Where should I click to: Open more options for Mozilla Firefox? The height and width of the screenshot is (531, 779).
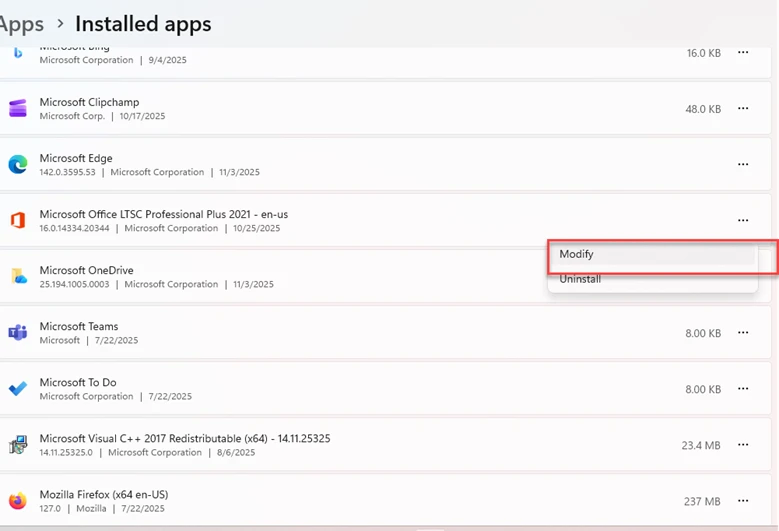coord(743,501)
